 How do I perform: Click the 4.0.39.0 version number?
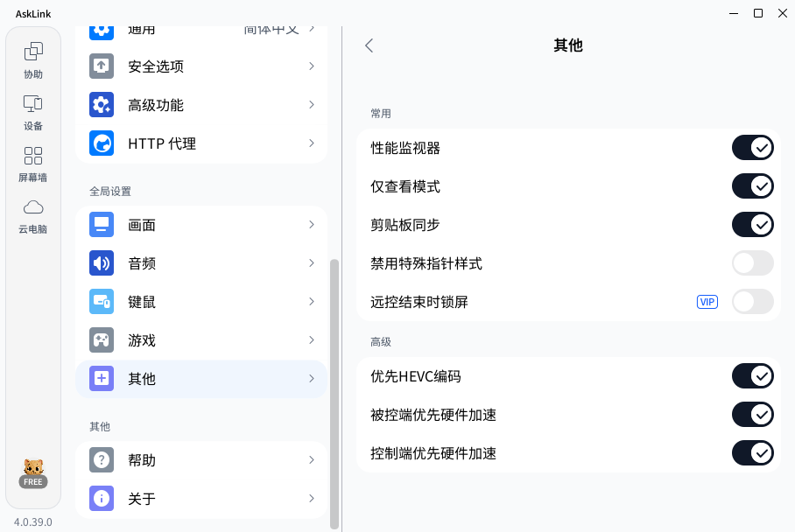tap(33, 521)
